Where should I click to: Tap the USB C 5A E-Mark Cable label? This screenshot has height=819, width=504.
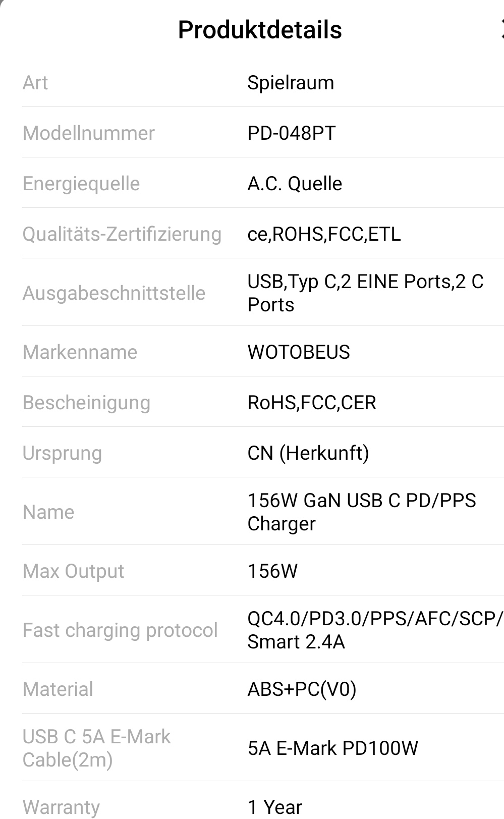pos(96,748)
